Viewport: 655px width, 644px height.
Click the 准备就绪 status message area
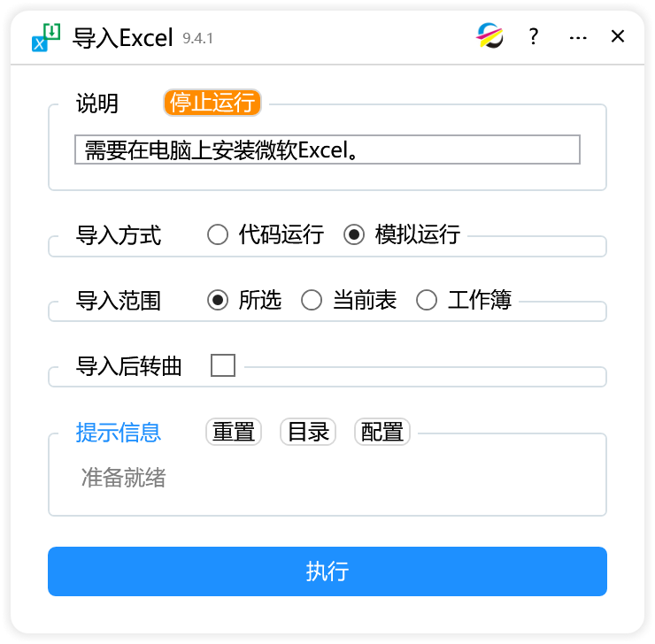(124, 477)
